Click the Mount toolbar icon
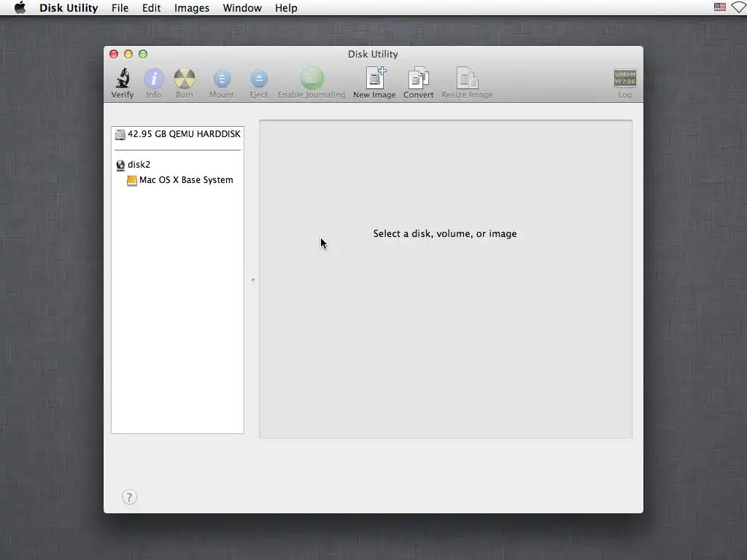 pos(222,79)
